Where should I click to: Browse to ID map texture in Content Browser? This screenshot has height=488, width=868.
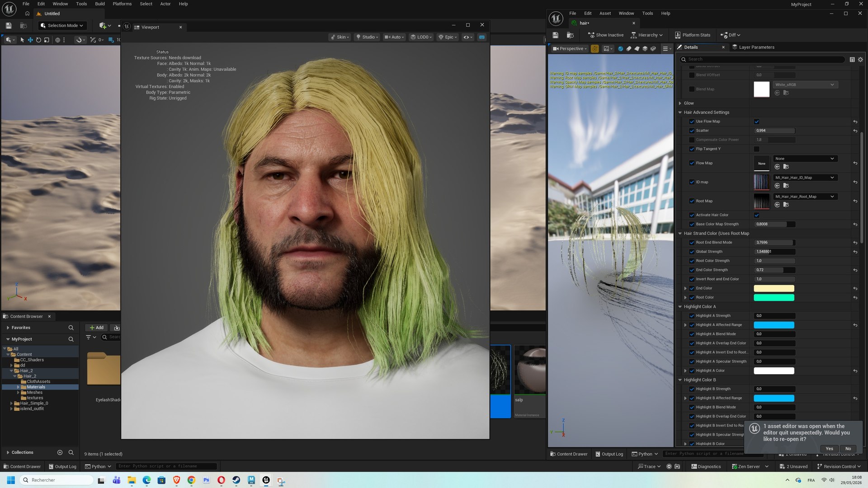pyautogui.click(x=786, y=186)
